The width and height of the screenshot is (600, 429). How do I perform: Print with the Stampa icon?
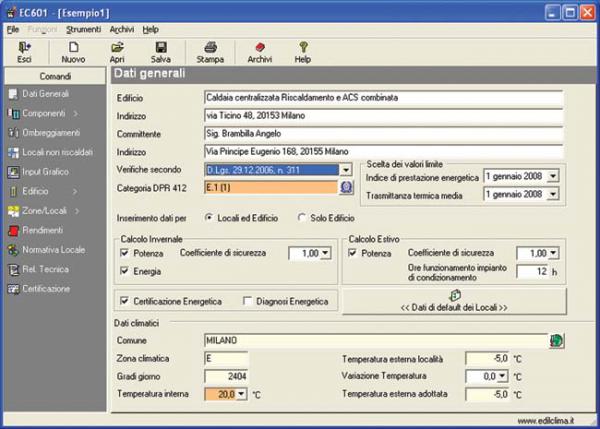[x=210, y=47]
